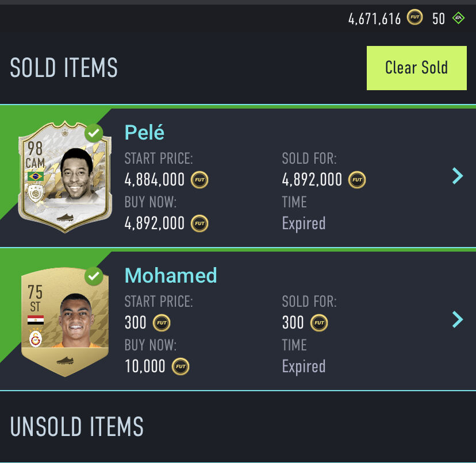
Task: Click the 4,671,616 coin balance
Action: tap(374, 18)
